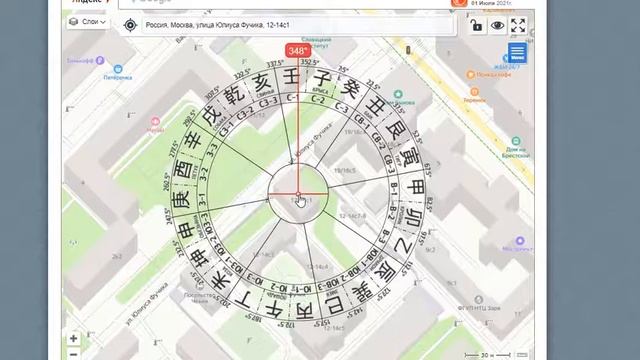Click the 01 Июля 2021г. date label
The width and height of the screenshot is (640, 360).
pos(491,3)
